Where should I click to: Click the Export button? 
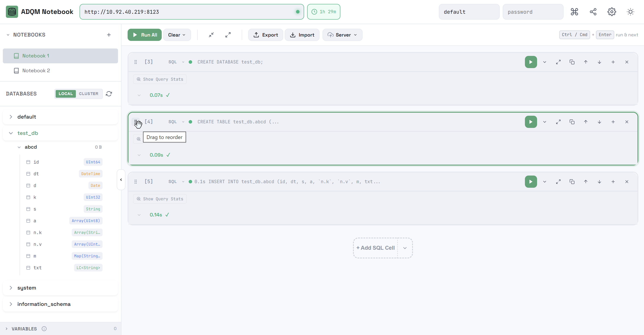(x=266, y=35)
